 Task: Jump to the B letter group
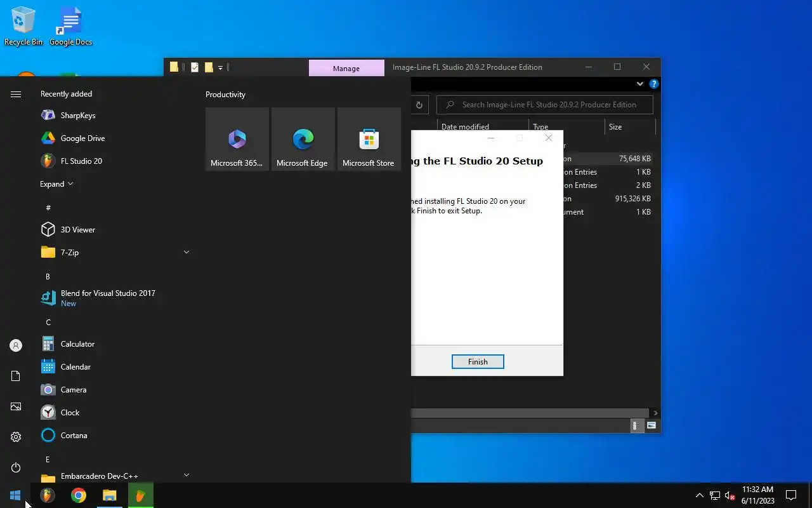tap(48, 276)
